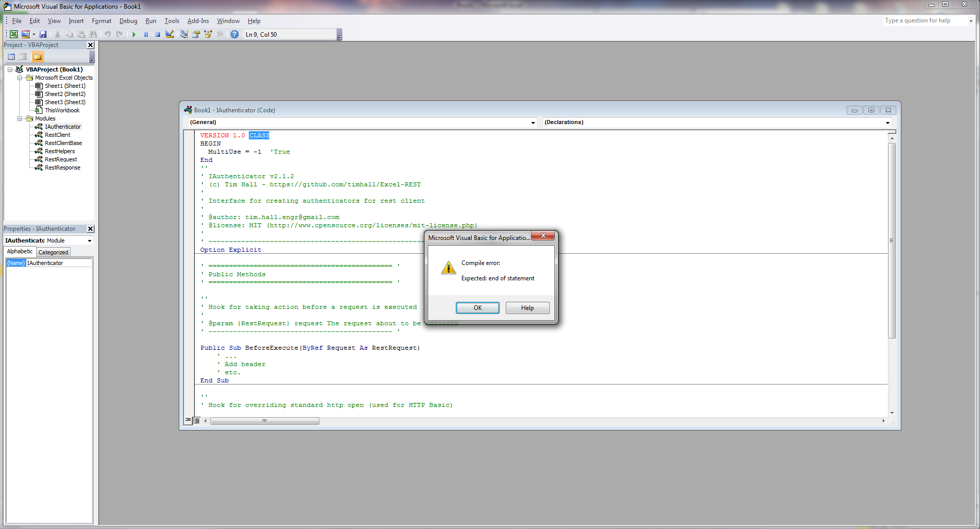Select Sheet1 (Sheet1) in project tree
Screen dimensions: 980x529
[65, 86]
